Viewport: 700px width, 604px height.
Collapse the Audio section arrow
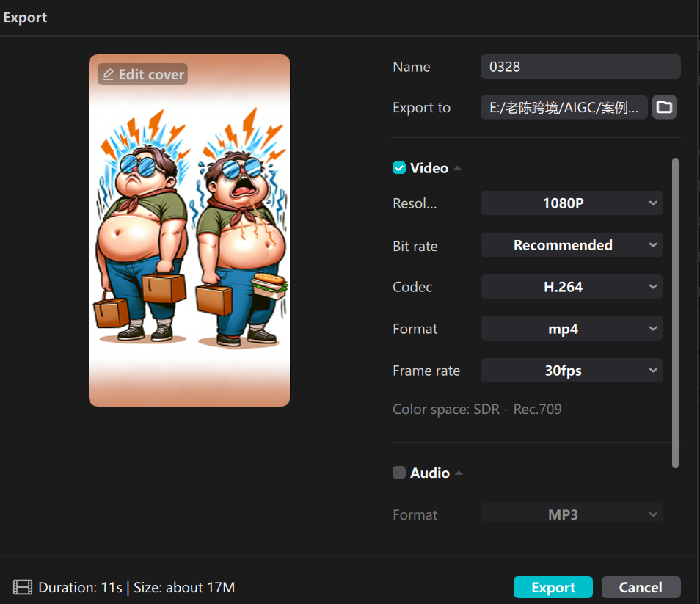(459, 473)
